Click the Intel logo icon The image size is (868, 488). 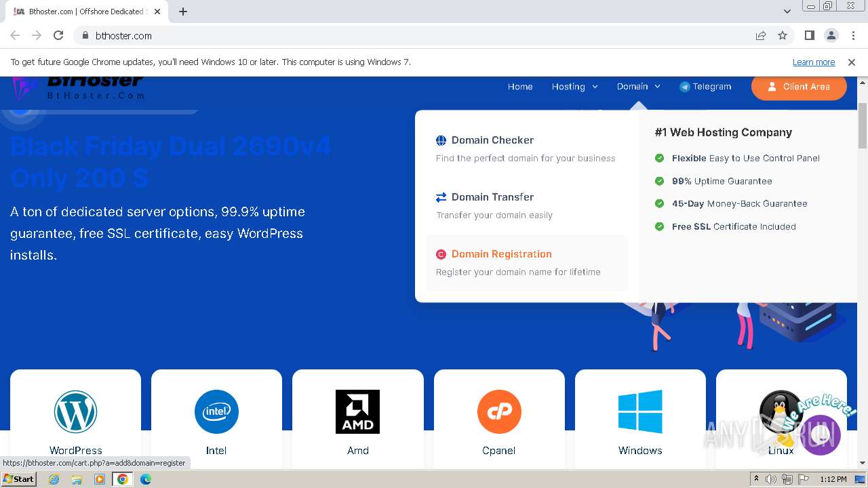point(216,411)
